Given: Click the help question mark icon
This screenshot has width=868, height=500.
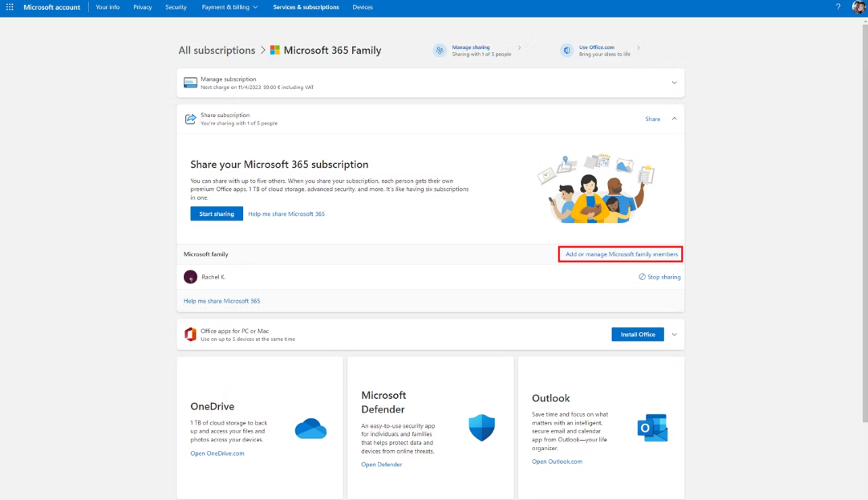Looking at the screenshot, I should click(x=838, y=7).
